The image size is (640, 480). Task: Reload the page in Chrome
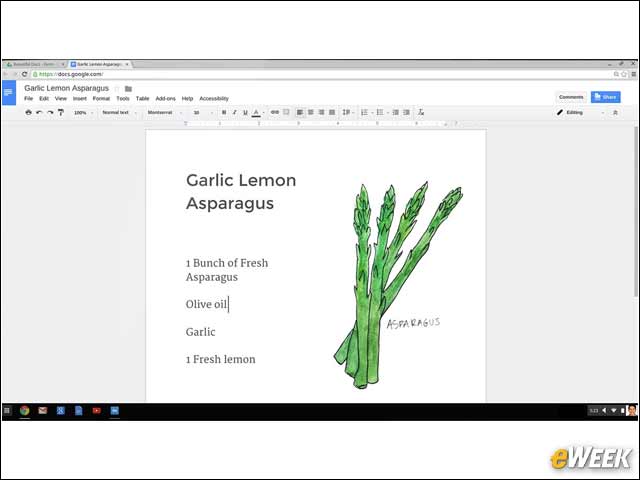click(24, 74)
